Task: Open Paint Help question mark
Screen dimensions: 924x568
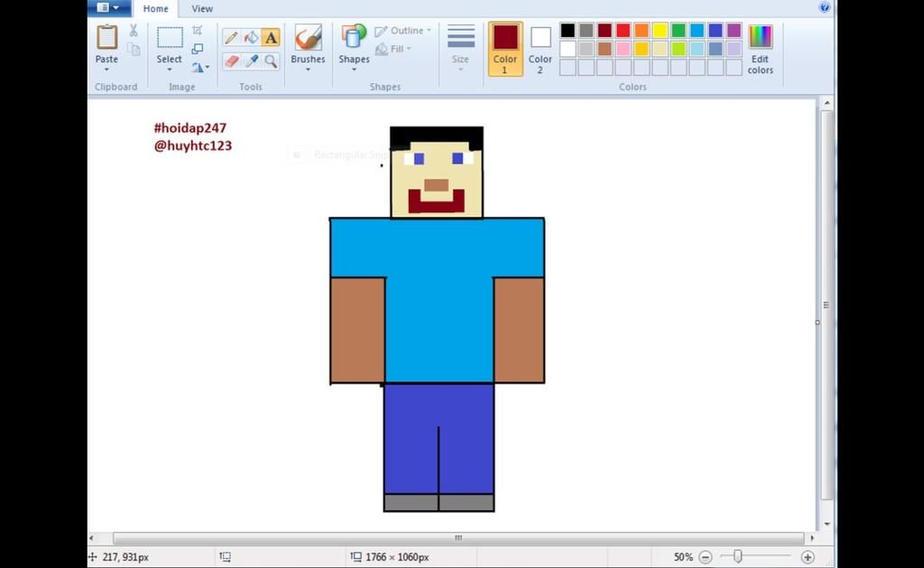Action: point(825,7)
